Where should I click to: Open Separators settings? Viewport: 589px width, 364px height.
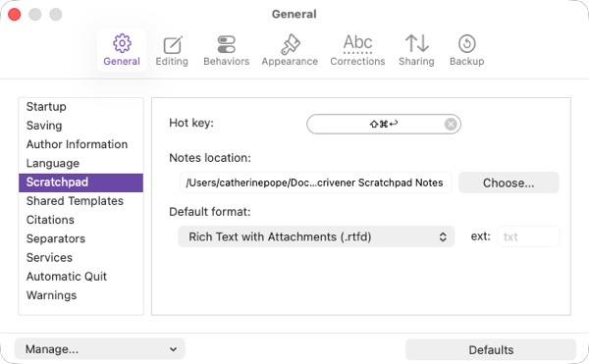coord(80,238)
